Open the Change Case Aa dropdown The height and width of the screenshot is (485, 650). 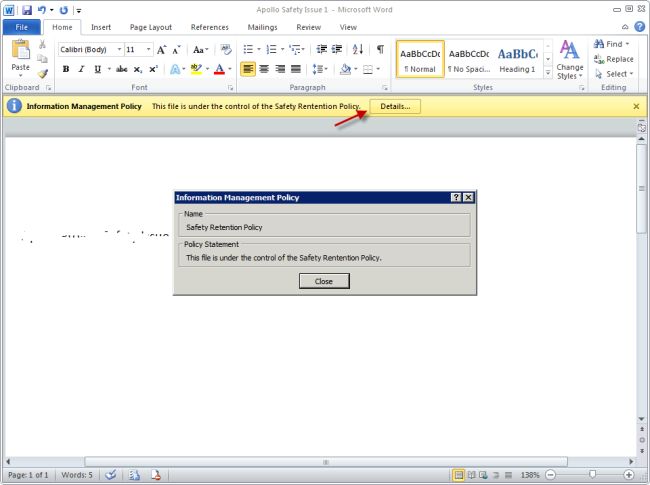201,50
